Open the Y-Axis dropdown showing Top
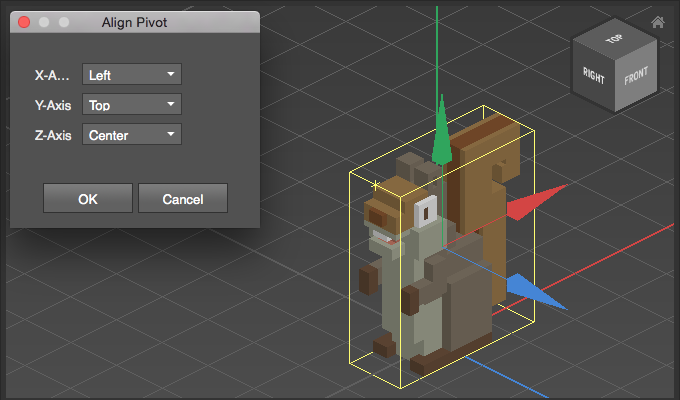Screen dimensions: 680x400 pos(132,104)
